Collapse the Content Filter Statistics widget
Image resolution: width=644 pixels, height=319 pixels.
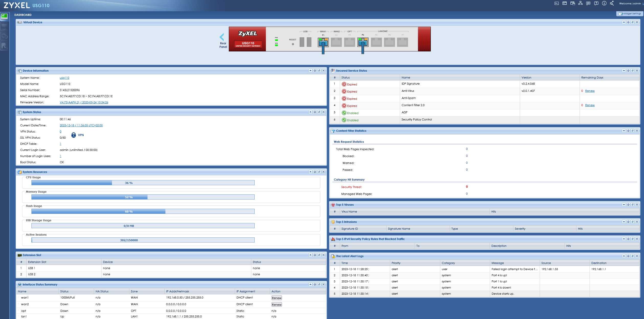pyautogui.click(x=624, y=131)
